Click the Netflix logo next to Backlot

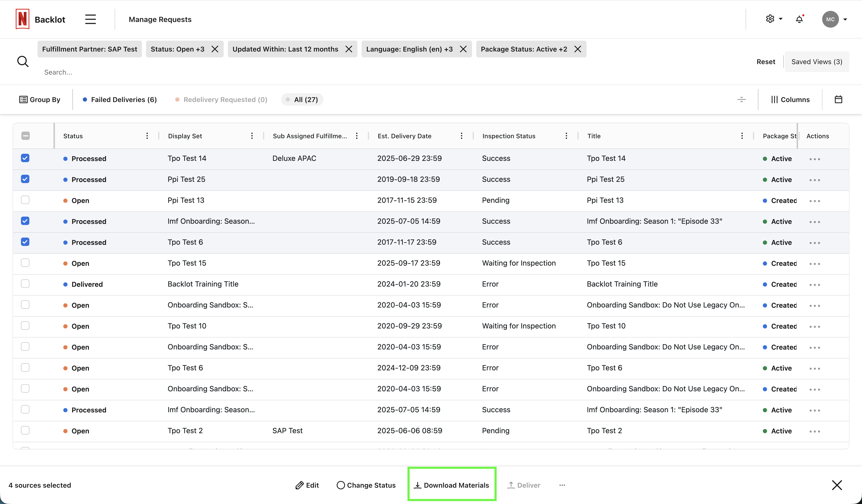tap(22, 19)
